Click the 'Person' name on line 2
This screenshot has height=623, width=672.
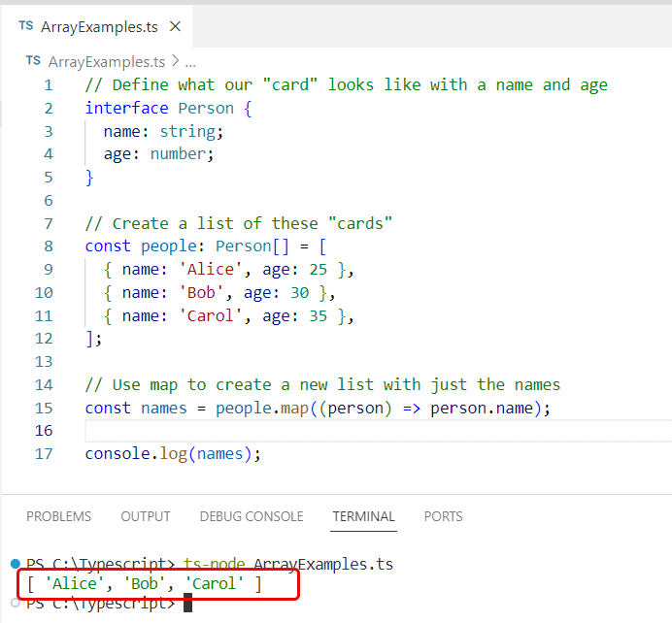(206, 108)
